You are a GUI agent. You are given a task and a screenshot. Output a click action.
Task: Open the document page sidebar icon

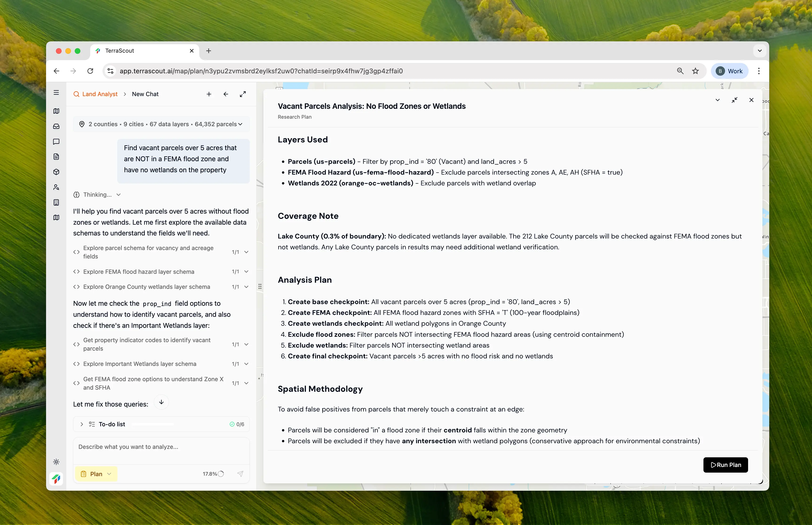[x=56, y=157]
